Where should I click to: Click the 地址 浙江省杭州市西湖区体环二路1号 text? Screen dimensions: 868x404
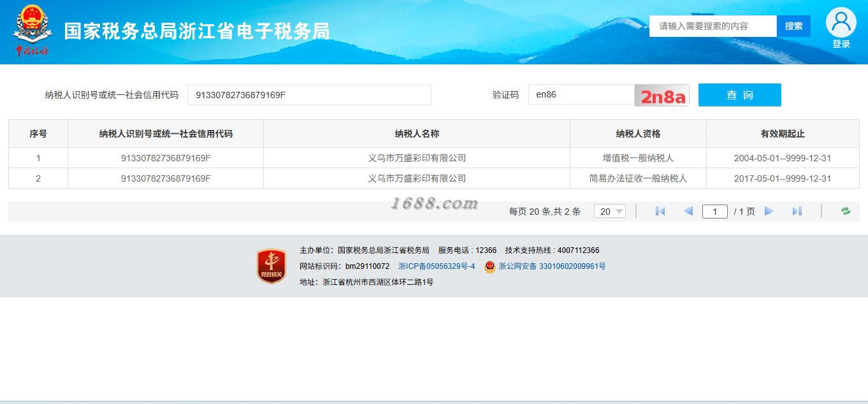pos(366,282)
